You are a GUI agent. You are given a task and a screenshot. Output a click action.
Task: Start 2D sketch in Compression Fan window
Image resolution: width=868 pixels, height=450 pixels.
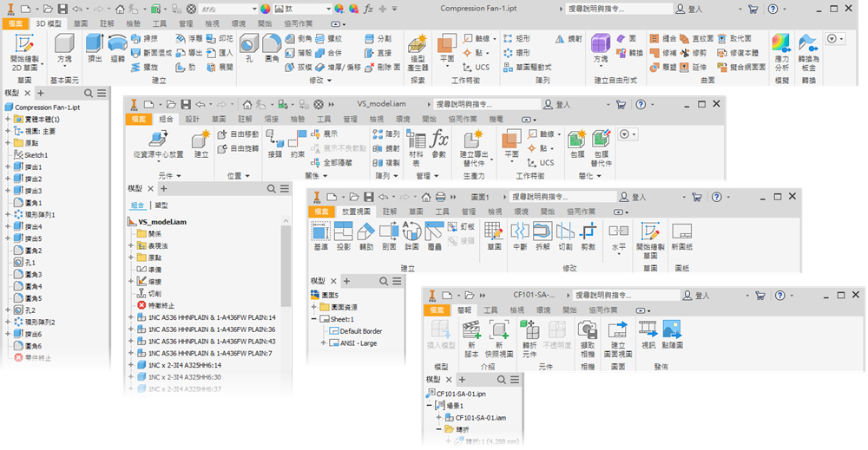(24, 53)
